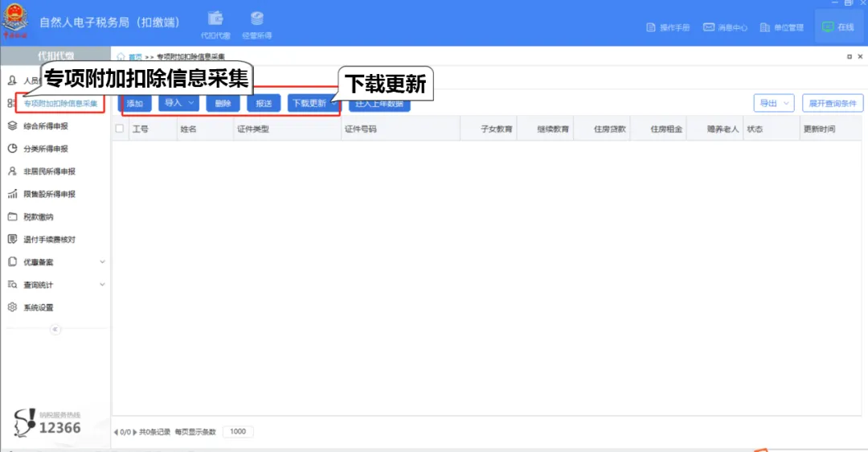Go to 首页 via home icon
This screenshot has height=452, width=868.
(x=121, y=56)
